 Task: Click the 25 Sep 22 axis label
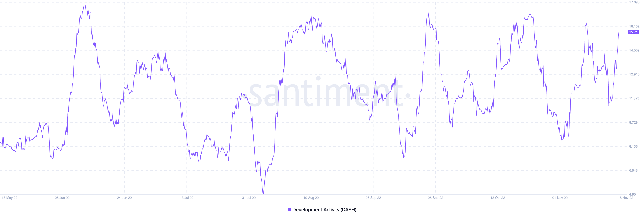tap(436, 198)
